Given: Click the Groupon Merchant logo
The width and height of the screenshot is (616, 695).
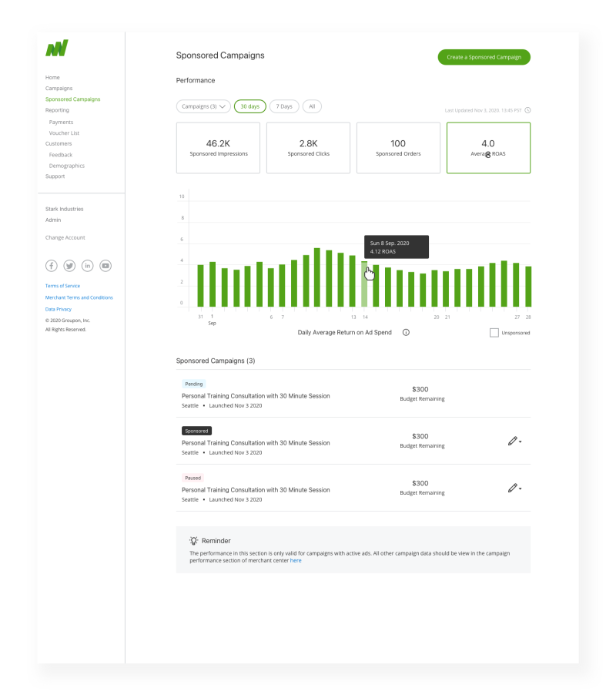Looking at the screenshot, I should (56, 49).
